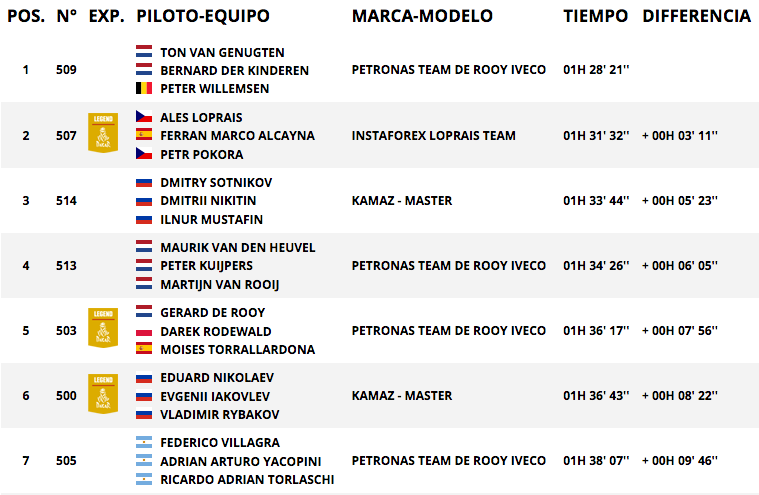Click the TIEMPO column header
The height and width of the screenshot is (495, 759).
[x=595, y=16]
